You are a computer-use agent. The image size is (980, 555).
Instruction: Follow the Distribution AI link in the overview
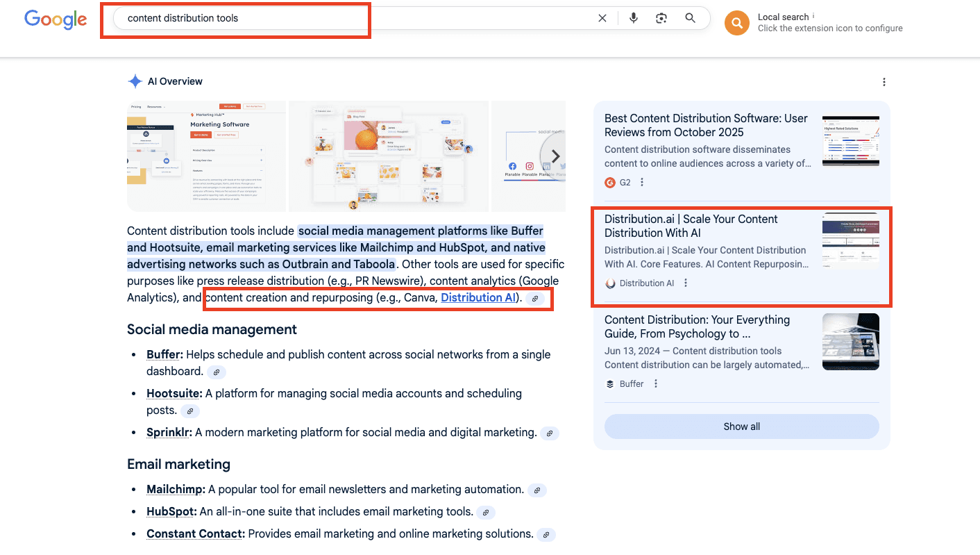478,298
